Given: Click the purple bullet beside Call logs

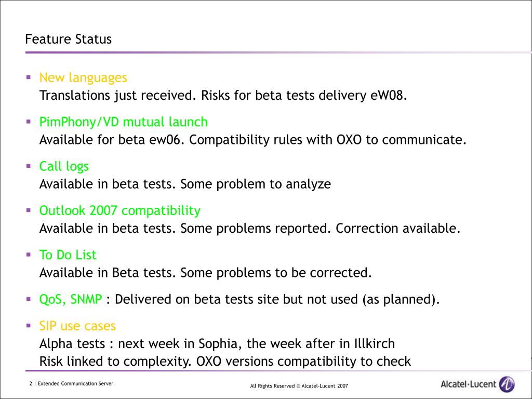Looking at the screenshot, I should click(x=29, y=166).
